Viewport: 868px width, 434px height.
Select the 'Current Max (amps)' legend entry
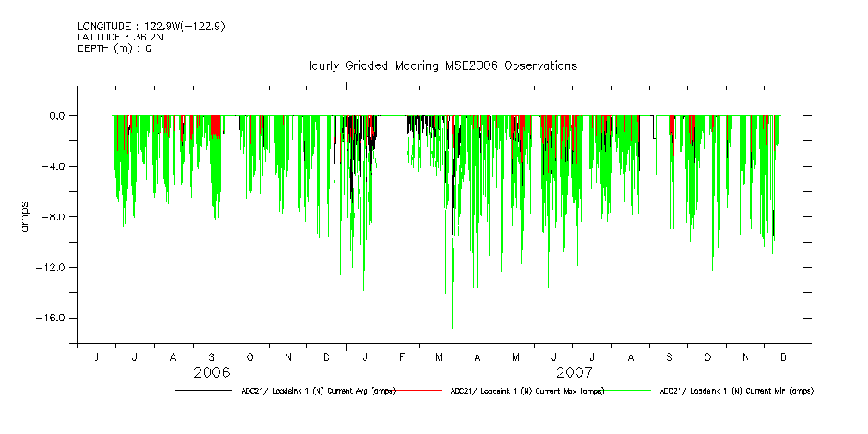coord(526,391)
